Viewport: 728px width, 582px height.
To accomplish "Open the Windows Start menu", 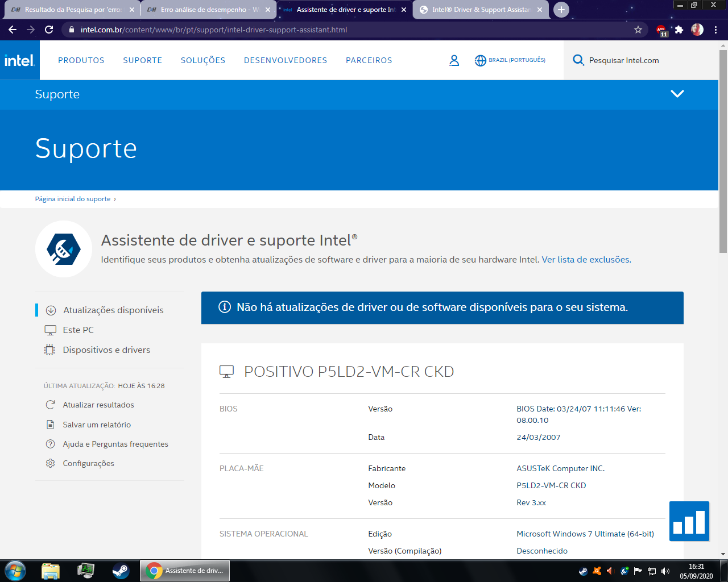I will point(15,570).
